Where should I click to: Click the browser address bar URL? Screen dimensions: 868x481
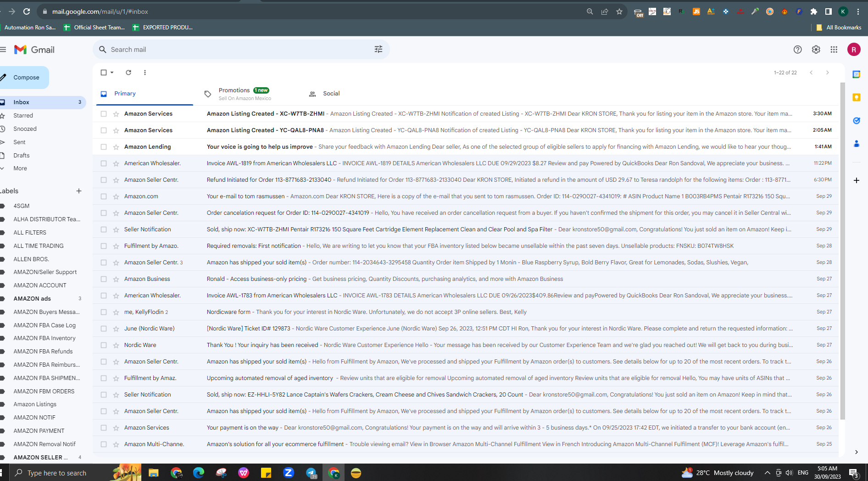(100, 11)
